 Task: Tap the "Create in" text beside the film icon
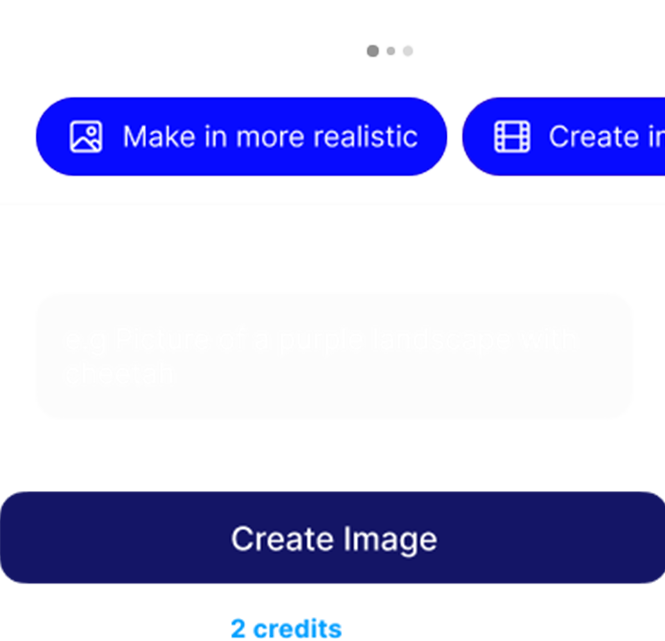tap(607, 137)
